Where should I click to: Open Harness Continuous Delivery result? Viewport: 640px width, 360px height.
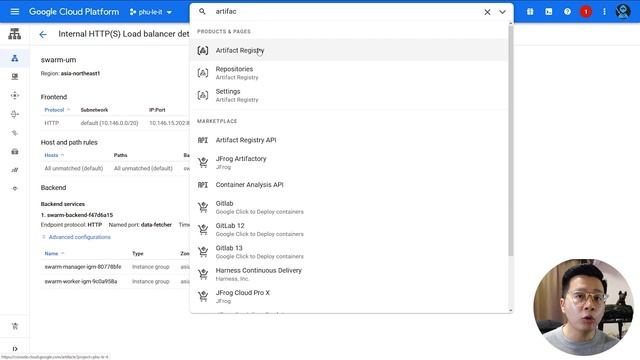(349, 274)
